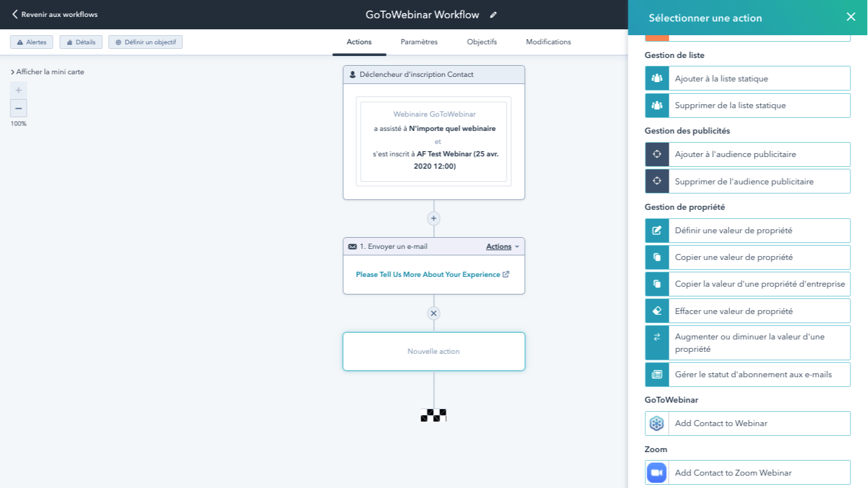Click the contact icon in trigger header
Screen dimensions: 868x488
352,75
